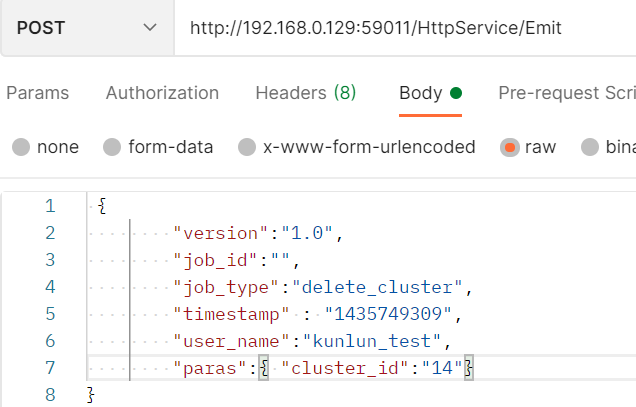The height and width of the screenshot is (407, 636).
Task: Open the POST method dropdown
Action: 85,28
